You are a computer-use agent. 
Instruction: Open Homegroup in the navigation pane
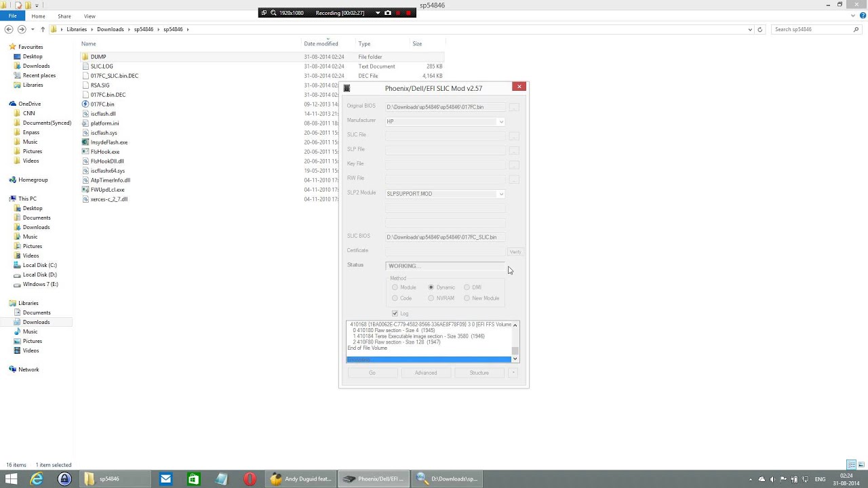pos(33,180)
